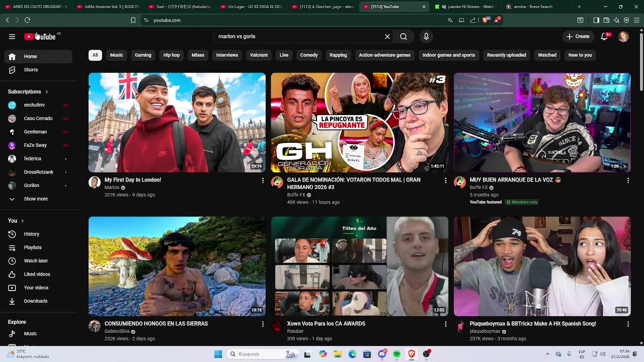Clear the search box with the X

[387, 36]
